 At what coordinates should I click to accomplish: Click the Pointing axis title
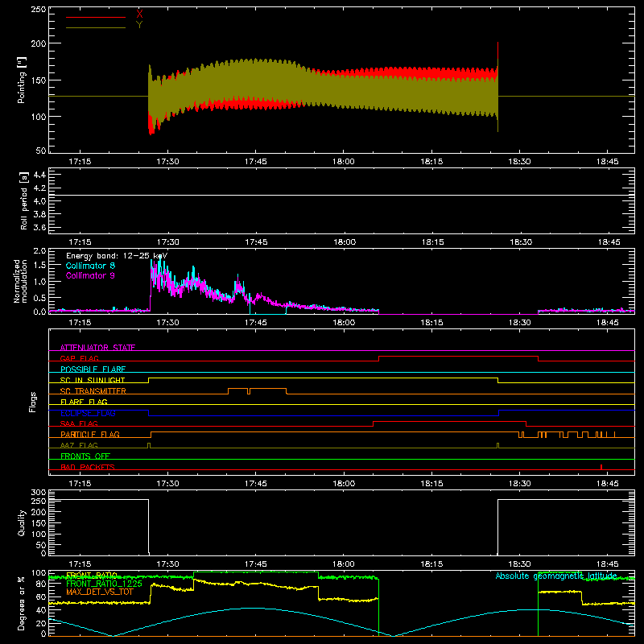tap(22, 80)
